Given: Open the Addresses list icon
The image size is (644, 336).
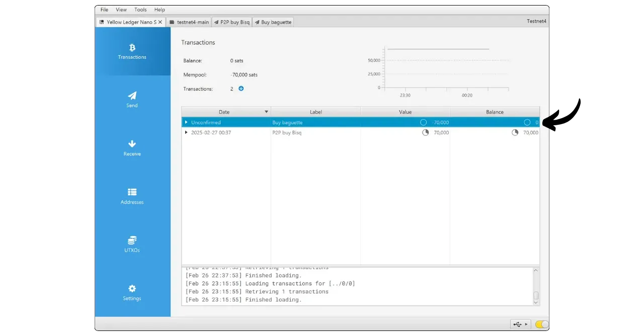Looking at the screenshot, I should point(132,192).
